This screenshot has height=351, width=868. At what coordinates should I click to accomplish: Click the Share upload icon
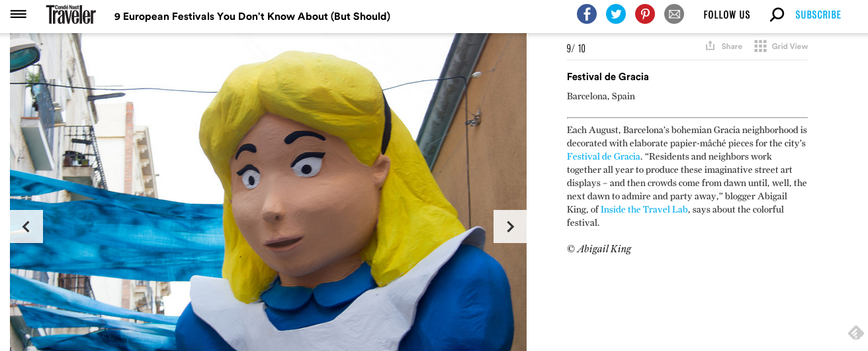710,46
